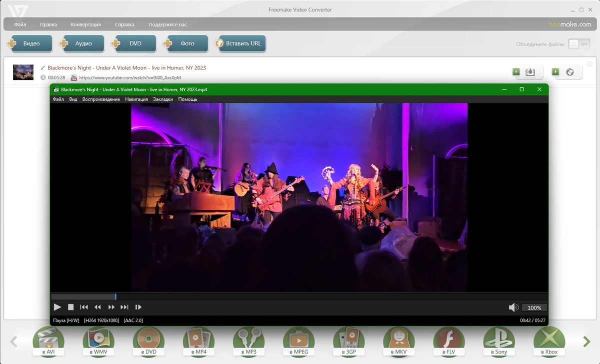
Task: Choose the в MP4 output format
Action: (198, 342)
